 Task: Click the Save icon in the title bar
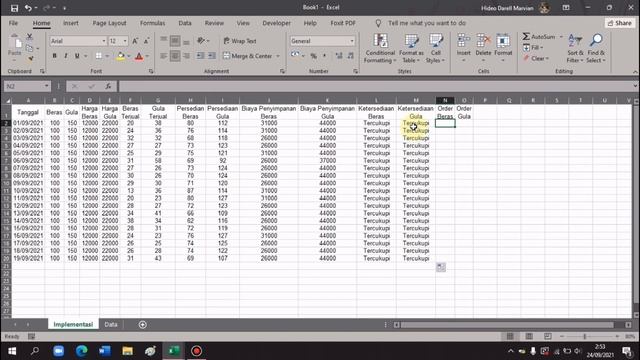14,8
